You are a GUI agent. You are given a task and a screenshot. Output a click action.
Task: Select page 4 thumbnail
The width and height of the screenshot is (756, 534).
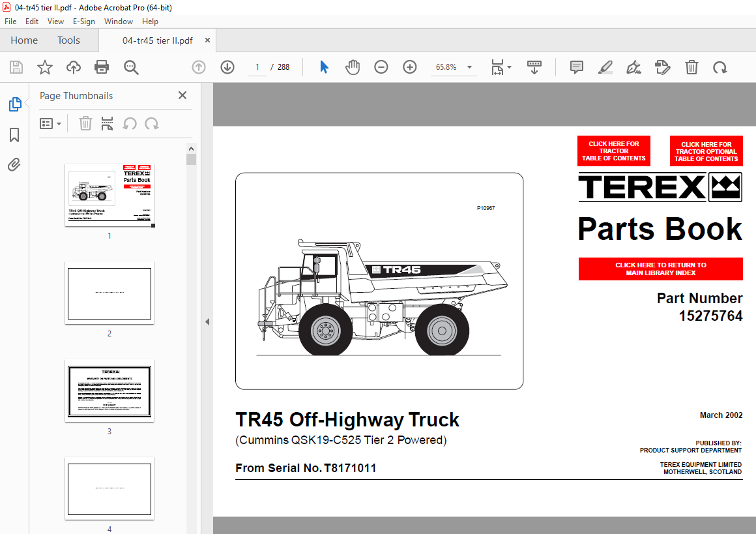pos(109,489)
